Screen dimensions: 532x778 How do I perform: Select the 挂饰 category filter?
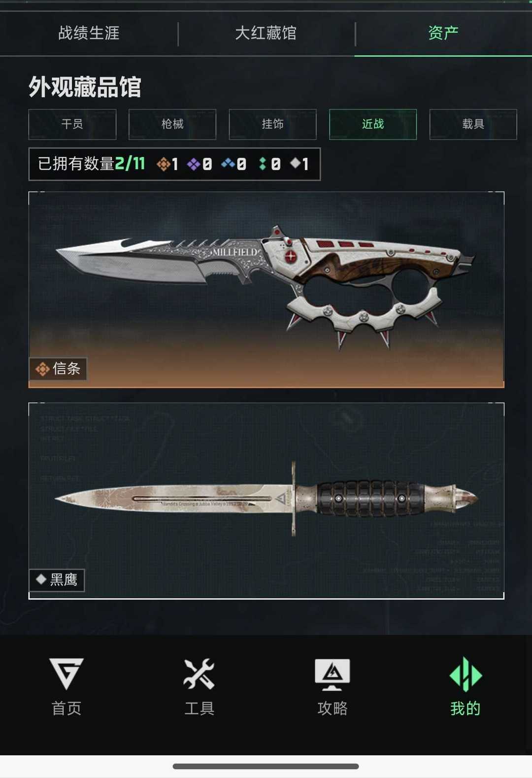(x=273, y=124)
